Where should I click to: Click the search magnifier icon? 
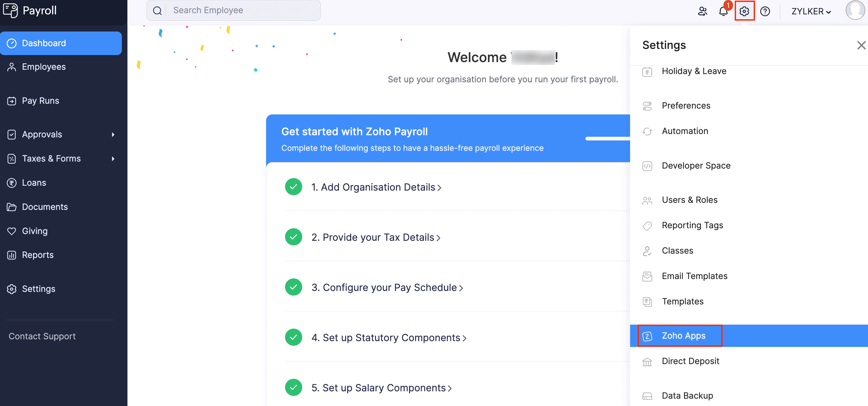[157, 10]
